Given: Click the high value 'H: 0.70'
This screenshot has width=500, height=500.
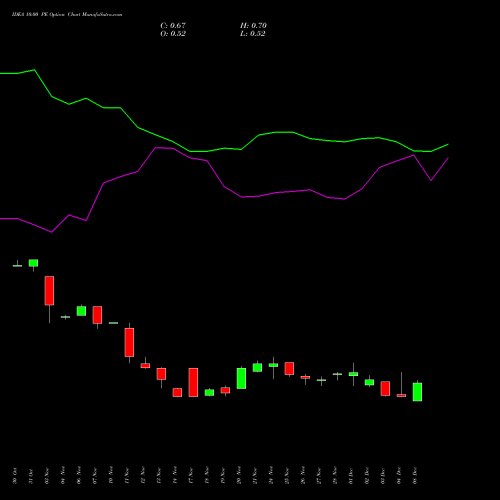Looking at the screenshot, I should click(x=253, y=26).
